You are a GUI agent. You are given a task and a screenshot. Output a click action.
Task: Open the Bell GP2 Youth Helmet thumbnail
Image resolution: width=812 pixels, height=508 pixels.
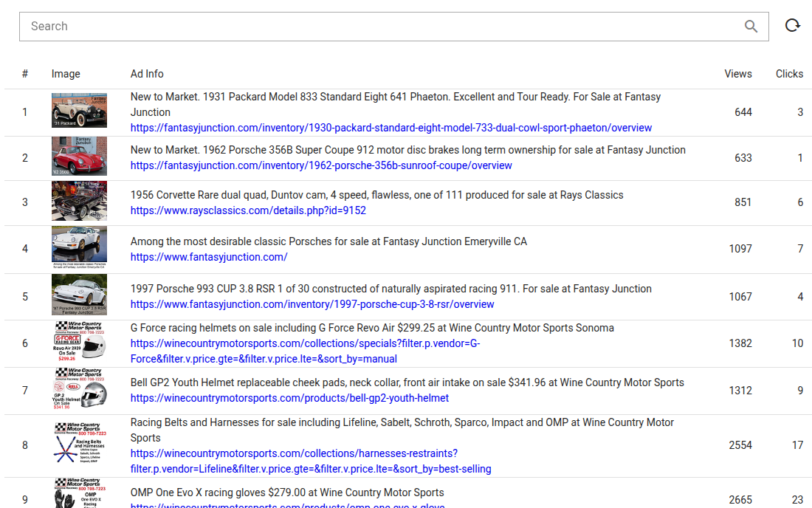[x=79, y=388]
